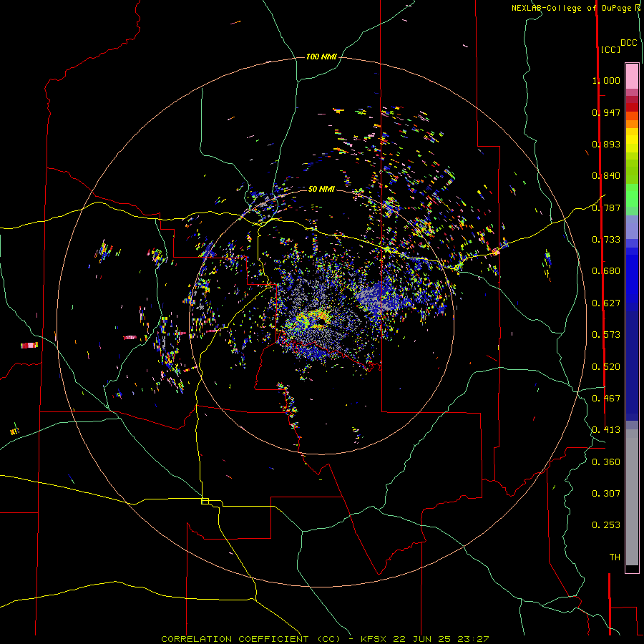Pick the gray segment of the color bar
644x644 pixels.
click(x=632, y=497)
